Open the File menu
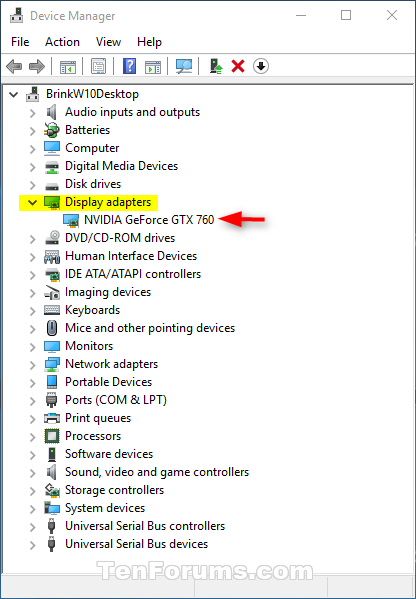Viewport: 416px width, 599px height. click(x=20, y=42)
